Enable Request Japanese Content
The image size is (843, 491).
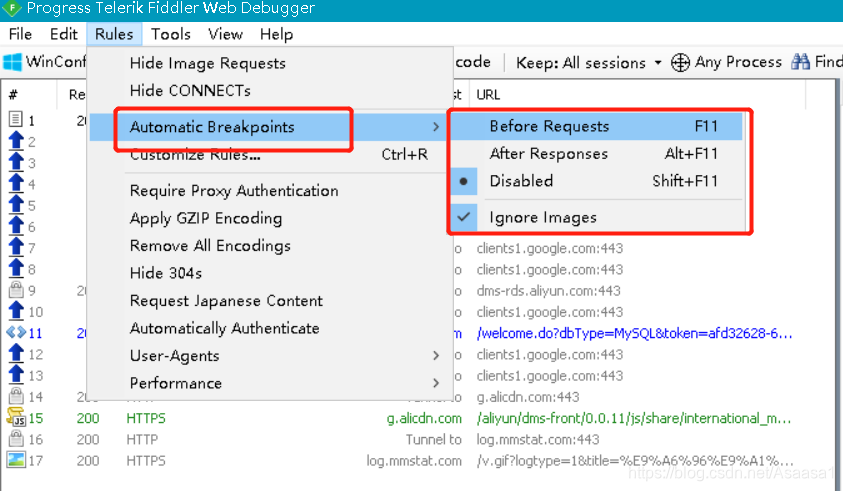(x=226, y=301)
